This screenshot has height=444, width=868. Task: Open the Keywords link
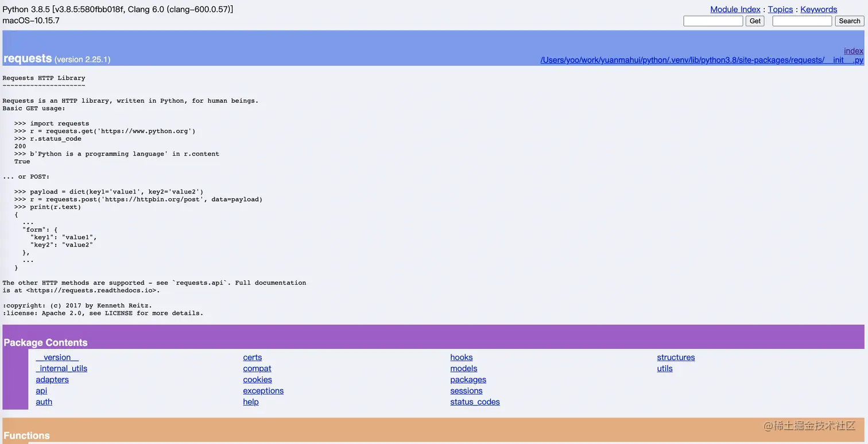pyautogui.click(x=819, y=9)
